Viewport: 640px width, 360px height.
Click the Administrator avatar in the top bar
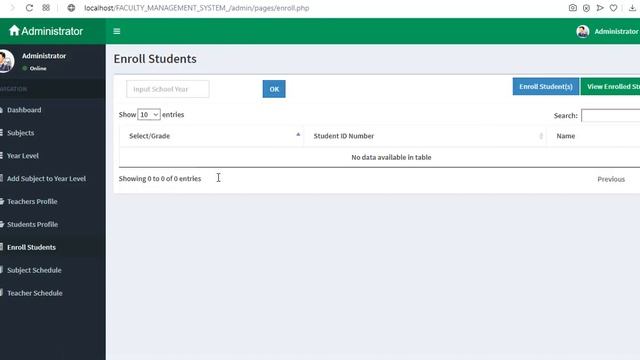pos(582,31)
